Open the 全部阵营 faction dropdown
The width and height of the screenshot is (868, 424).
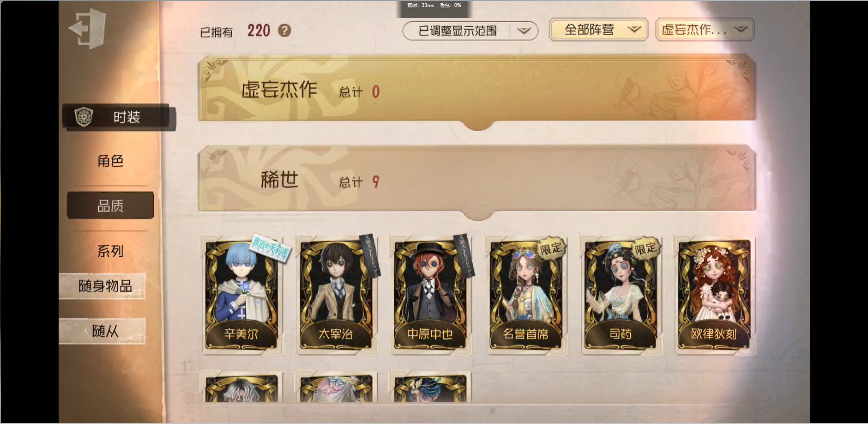click(599, 30)
